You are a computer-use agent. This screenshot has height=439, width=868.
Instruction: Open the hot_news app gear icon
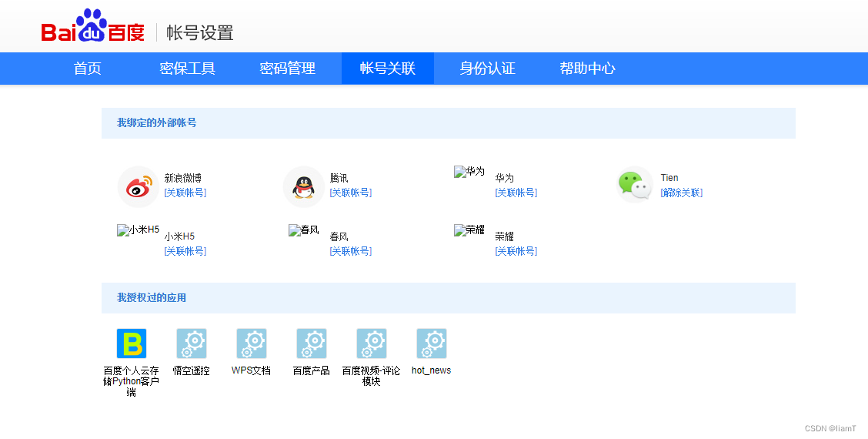[431, 343]
